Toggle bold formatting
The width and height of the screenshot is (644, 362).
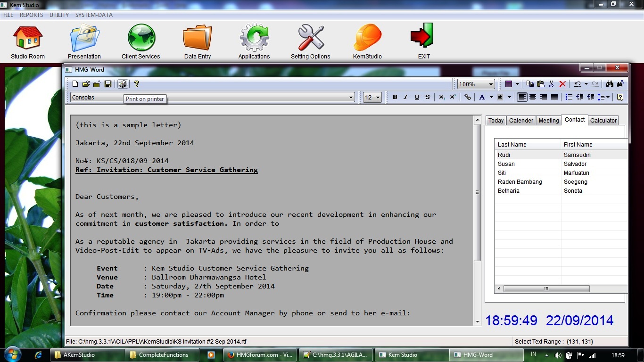pyautogui.click(x=395, y=97)
